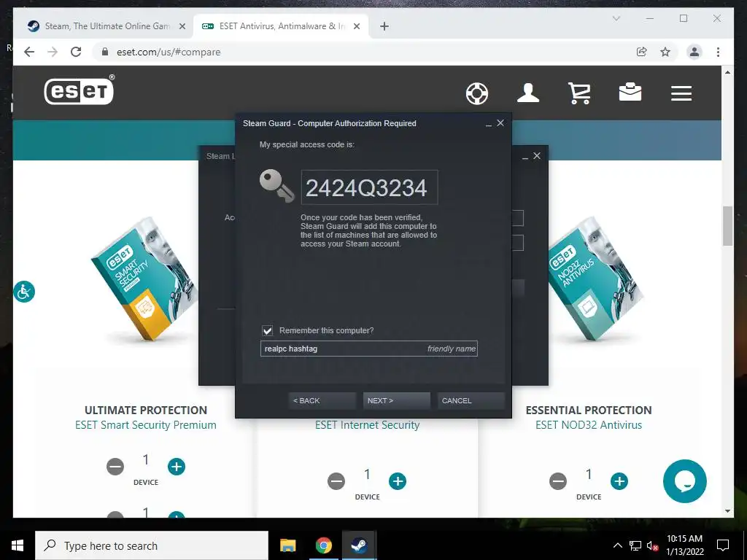Close the ESET browser tab
This screenshot has height=560, width=747.
point(356,27)
